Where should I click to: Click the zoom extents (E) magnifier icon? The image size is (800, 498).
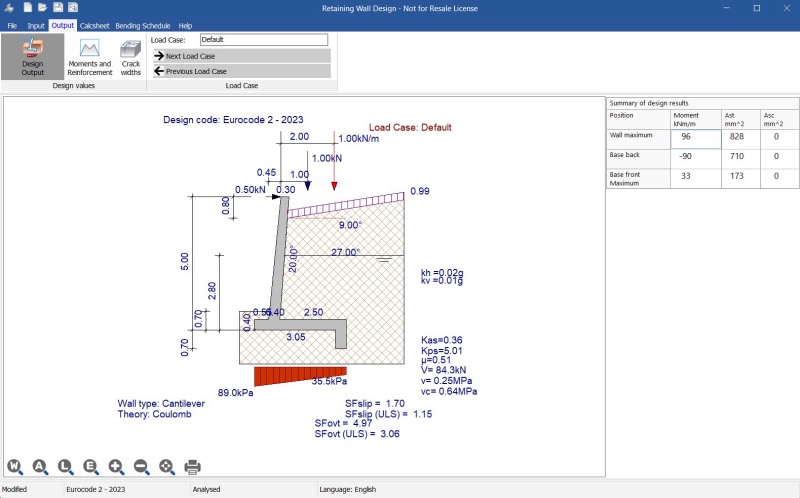point(91,466)
